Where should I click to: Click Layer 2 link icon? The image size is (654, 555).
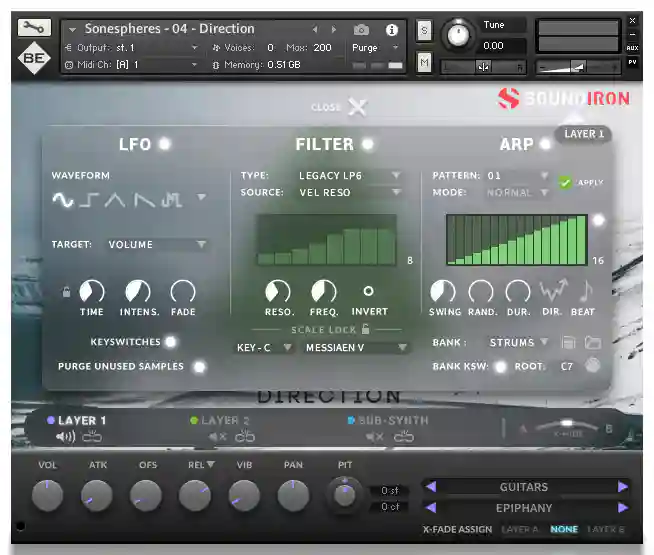pos(245,437)
